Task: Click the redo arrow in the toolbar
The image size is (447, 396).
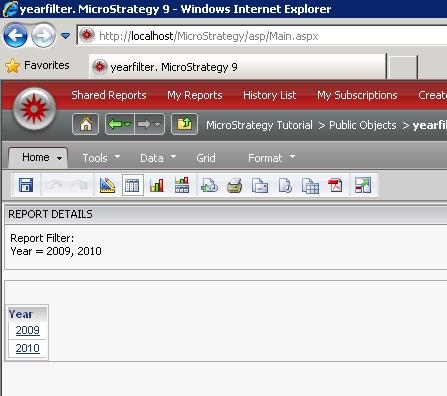Action: 80,185
